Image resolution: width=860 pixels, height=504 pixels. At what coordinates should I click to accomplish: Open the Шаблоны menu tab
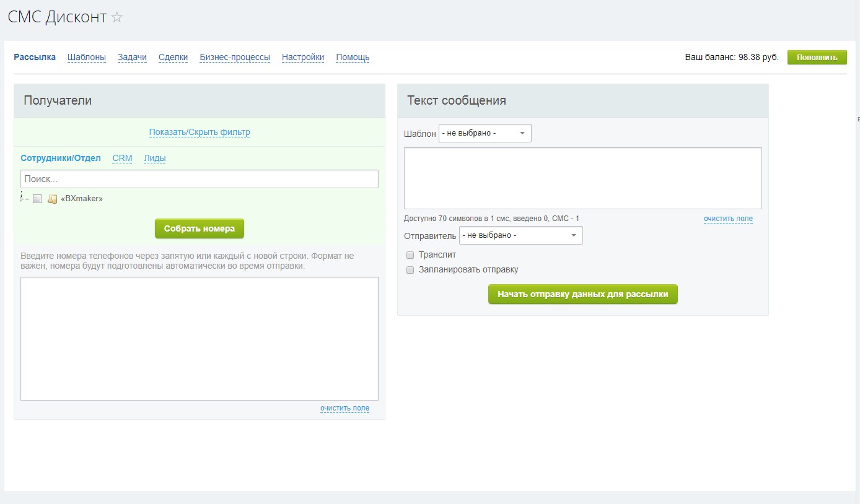[x=87, y=58]
